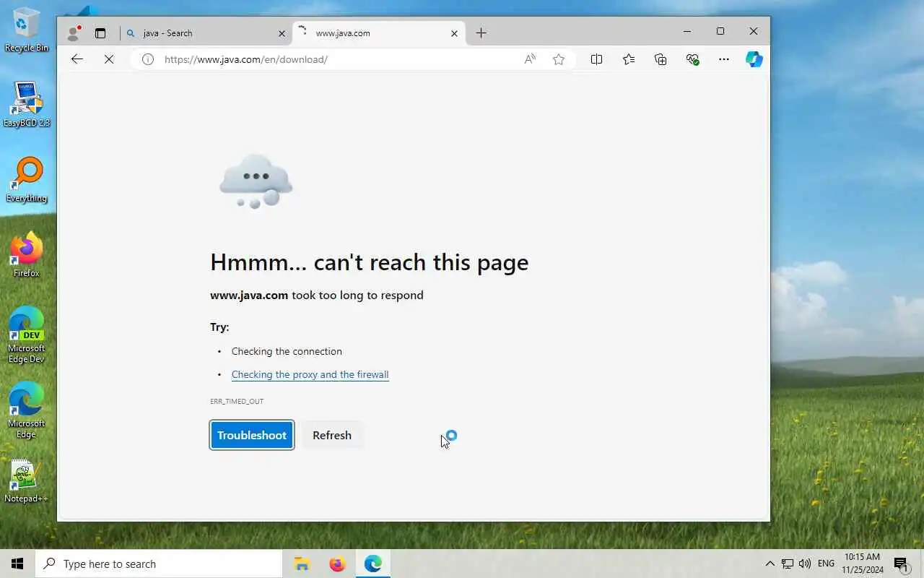Open the Windows Start menu

(x=17, y=564)
